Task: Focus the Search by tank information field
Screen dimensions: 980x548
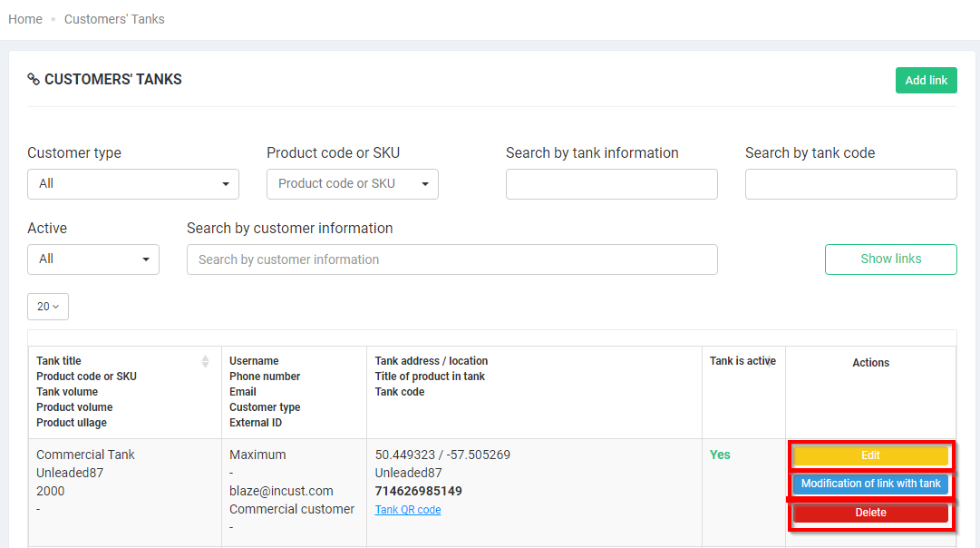Action: point(611,184)
